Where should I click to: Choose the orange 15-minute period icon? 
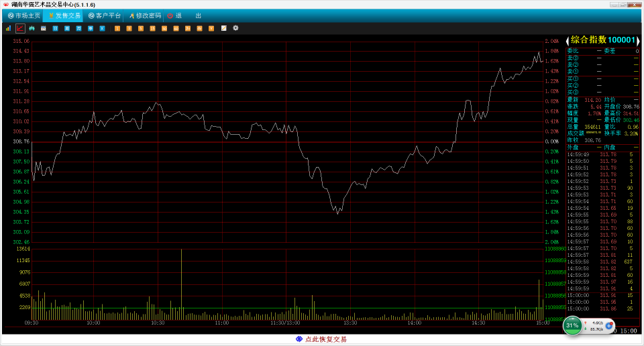[x=152, y=28]
